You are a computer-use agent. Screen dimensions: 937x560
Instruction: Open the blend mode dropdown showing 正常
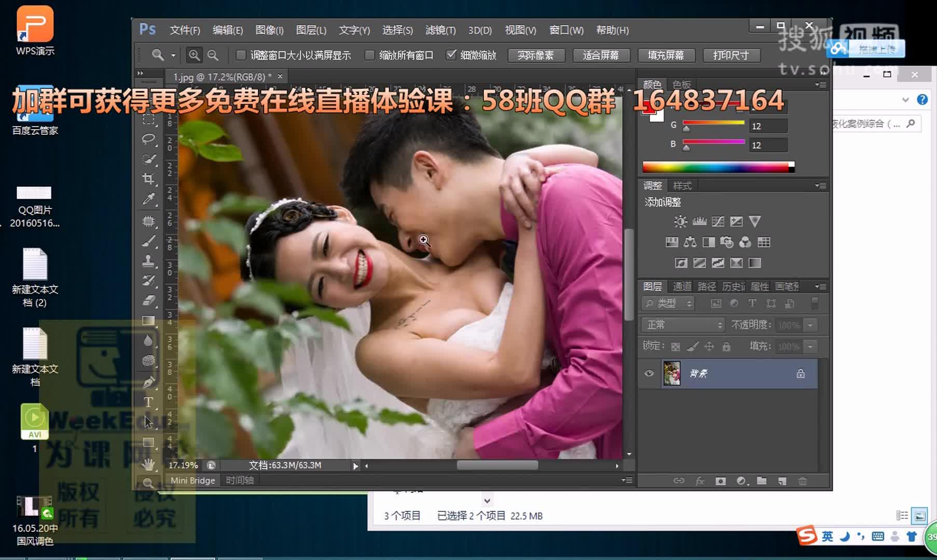[682, 325]
